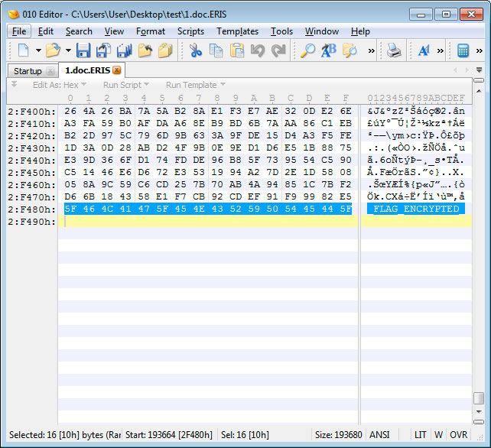Viewport: 491px width, 448px height.
Task: Click the Font size A icon
Action: [x=424, y=50]
